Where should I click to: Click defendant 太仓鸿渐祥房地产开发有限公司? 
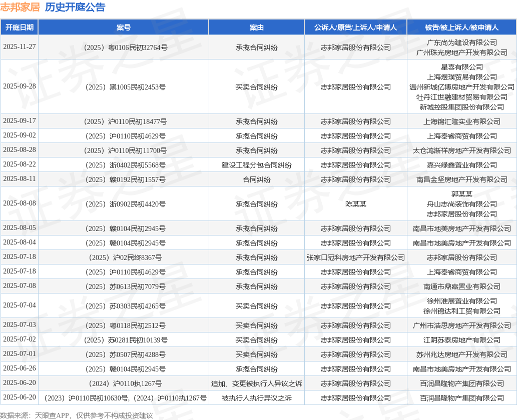pos(462,151)
